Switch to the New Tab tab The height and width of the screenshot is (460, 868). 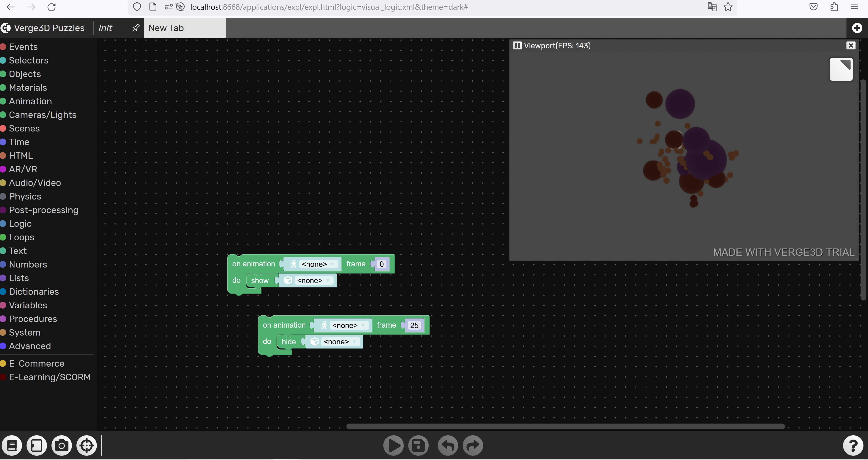(185, 28)
